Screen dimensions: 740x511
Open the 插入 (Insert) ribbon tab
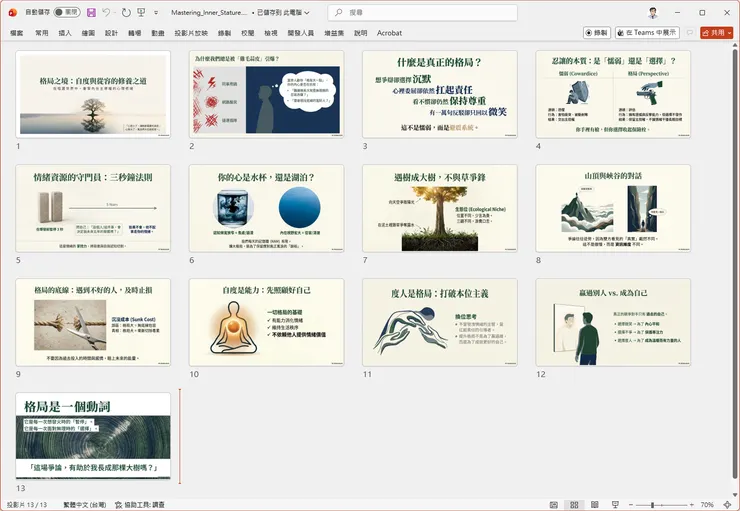(x=65, y=32)
